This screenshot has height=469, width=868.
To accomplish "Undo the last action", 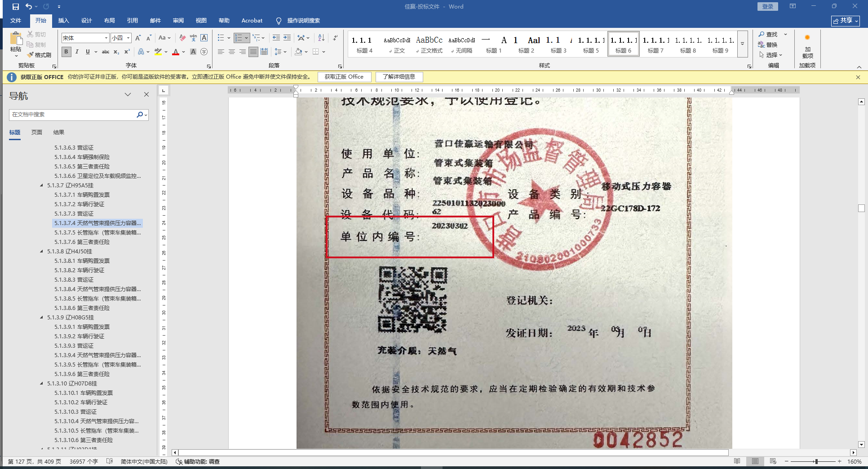I will pos(29,7).
